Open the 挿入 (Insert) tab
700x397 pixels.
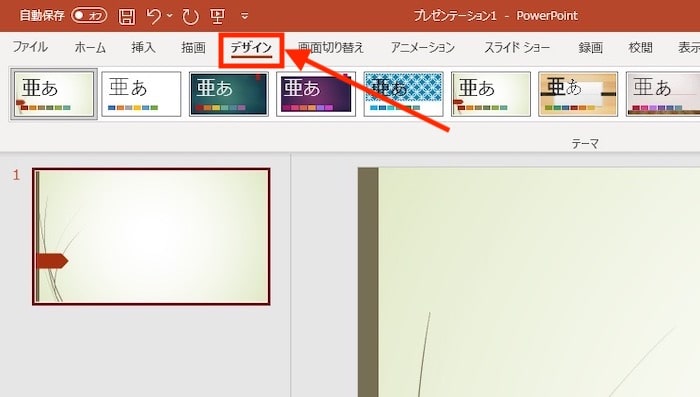tap(143, 47)
